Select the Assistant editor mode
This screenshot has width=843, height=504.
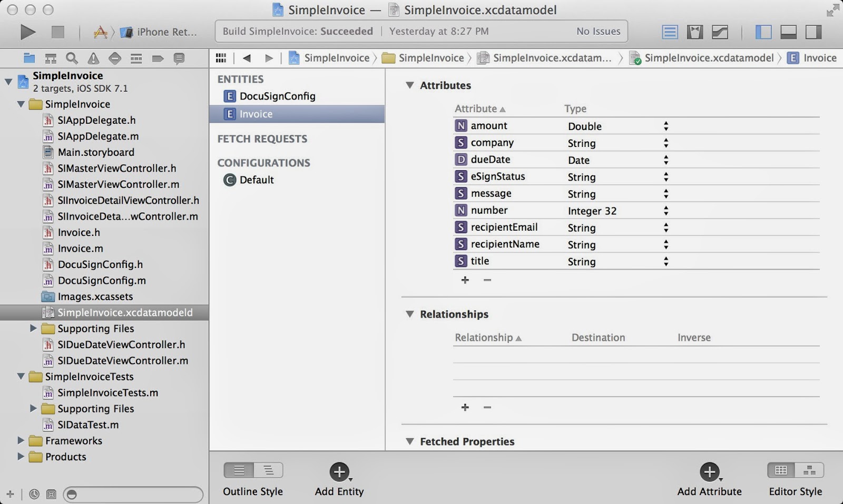(695, 32)
